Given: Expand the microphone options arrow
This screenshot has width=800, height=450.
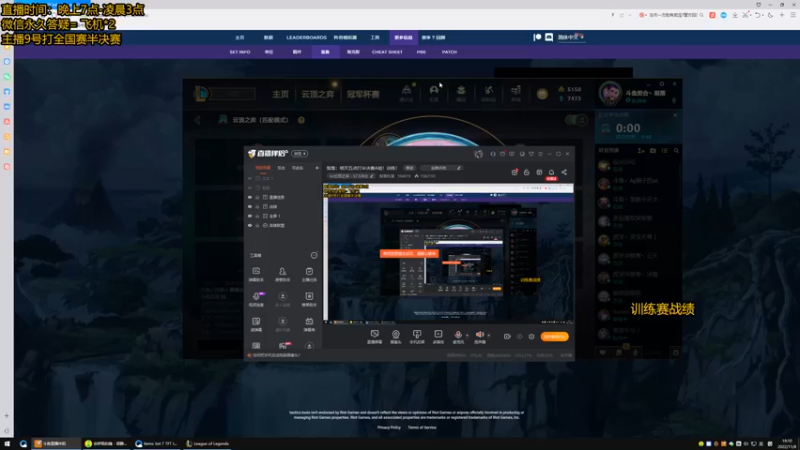Looking at the screenshot, I should click(467, 336).
